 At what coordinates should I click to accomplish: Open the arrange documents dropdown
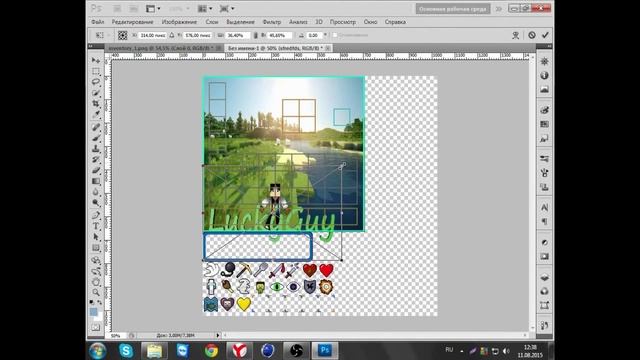click(204, 9)
